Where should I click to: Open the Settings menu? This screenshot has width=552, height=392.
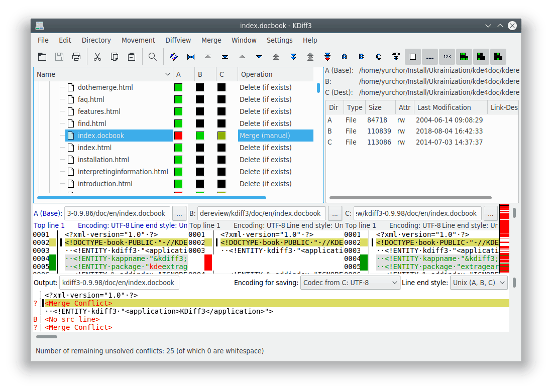tap(280, 40)
